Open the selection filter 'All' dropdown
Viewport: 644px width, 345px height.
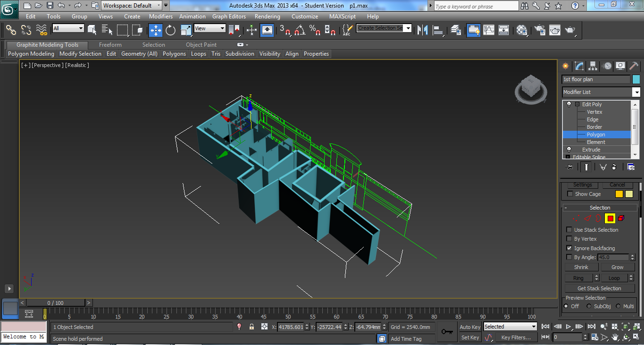(68, 28)
